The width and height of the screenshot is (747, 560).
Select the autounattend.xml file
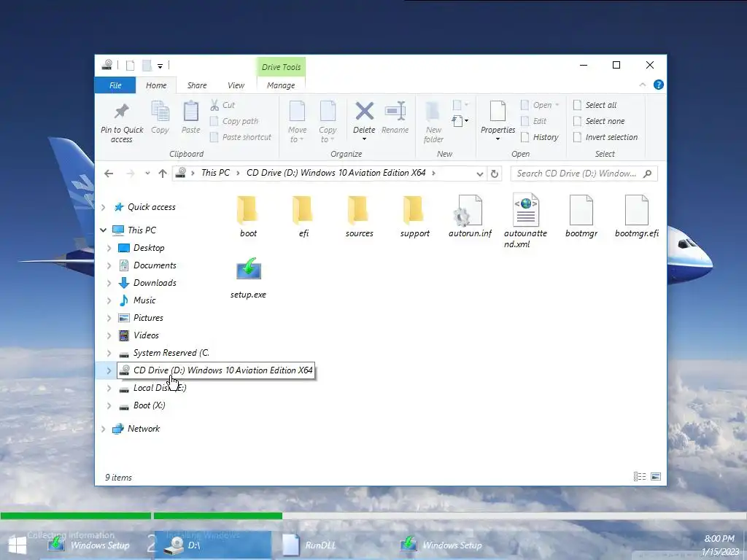[x=525, y=221]
